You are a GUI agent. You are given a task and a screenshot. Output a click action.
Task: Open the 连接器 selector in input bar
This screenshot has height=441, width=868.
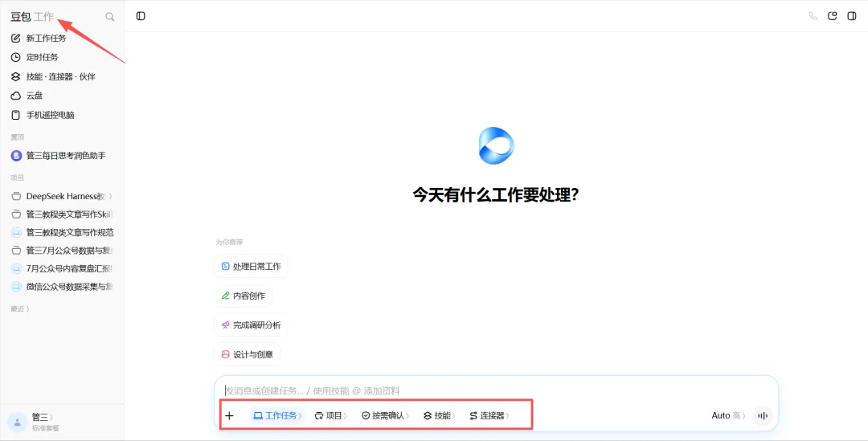click(489, 415)
